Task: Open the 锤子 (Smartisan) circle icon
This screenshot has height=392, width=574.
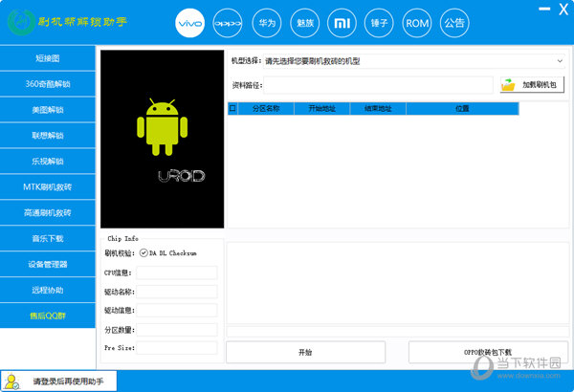Action: point(379,23)
